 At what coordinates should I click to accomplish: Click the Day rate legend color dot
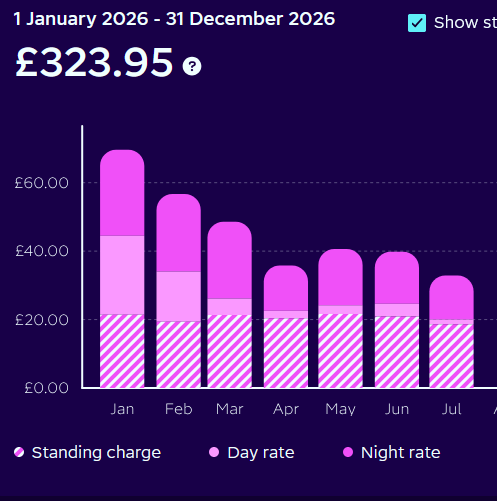[214, 452]
